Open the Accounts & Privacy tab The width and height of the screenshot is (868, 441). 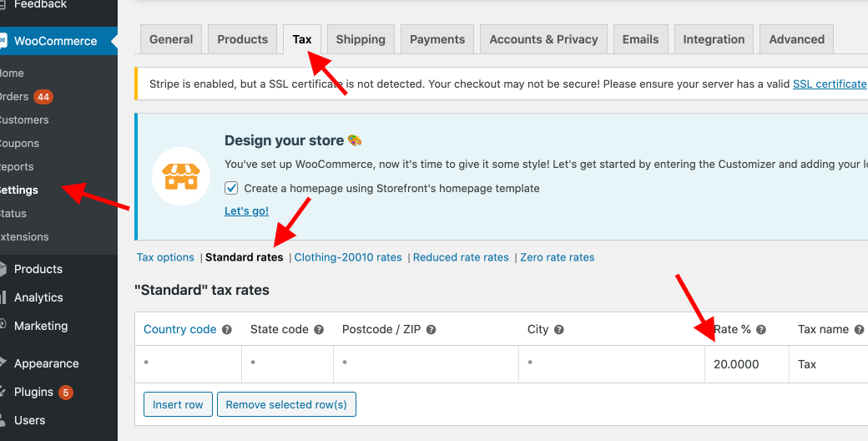(543, 39)
